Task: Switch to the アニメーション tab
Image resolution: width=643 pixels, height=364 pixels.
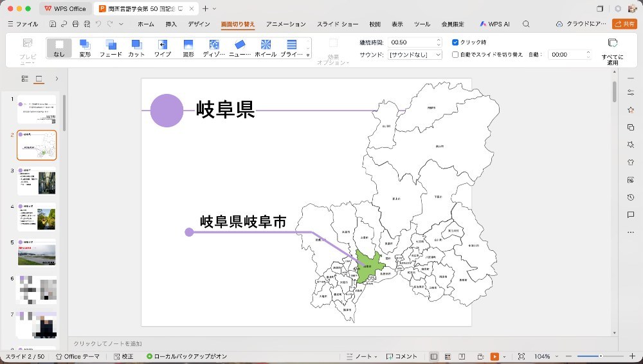Action: pos(286,24)
